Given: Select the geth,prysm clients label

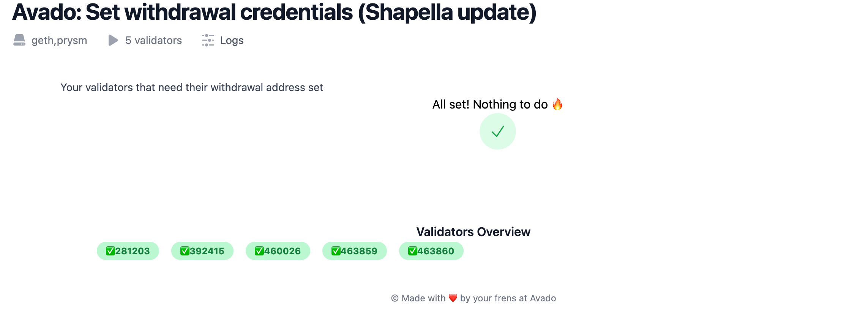Looking at the screenshot, I should coord(59,41).
